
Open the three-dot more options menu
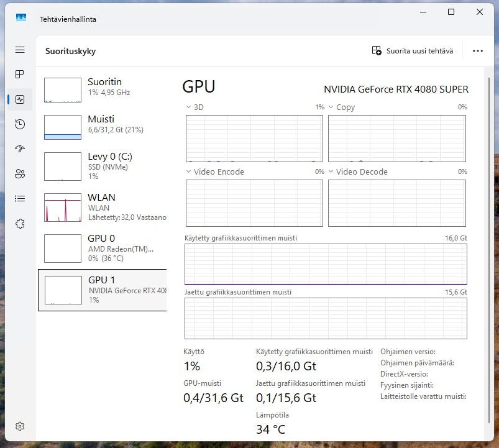(477, 51)
